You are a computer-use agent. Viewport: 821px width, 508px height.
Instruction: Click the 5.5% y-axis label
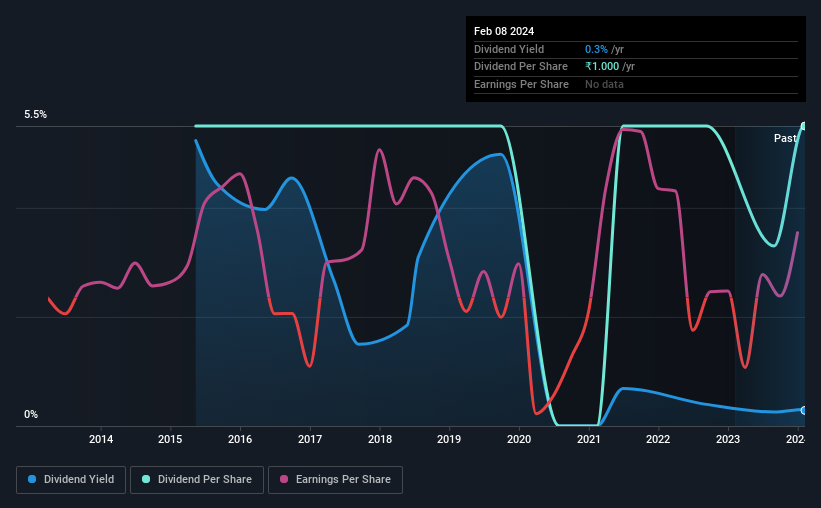pyautogui.click(x=36, y=114)
